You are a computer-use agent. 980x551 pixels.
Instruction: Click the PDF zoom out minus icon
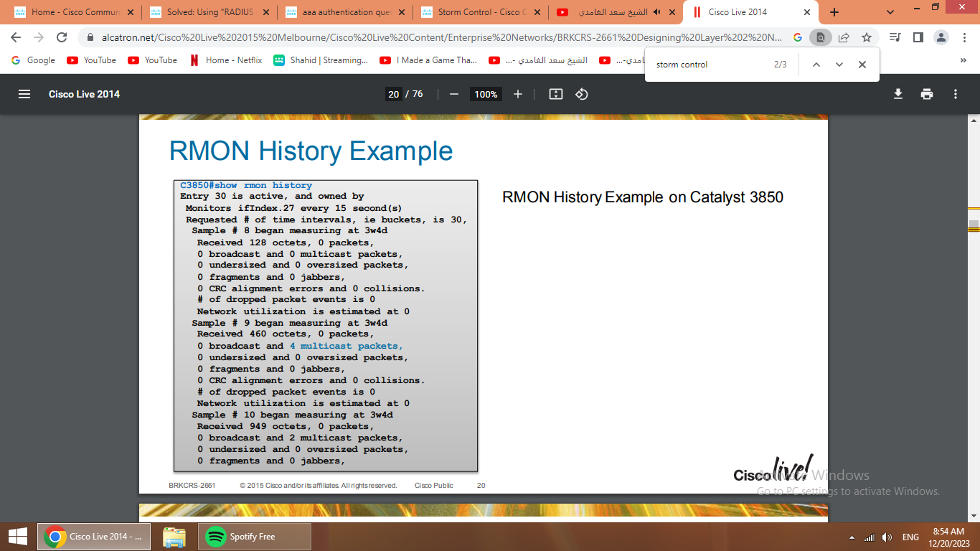(453, 94)
